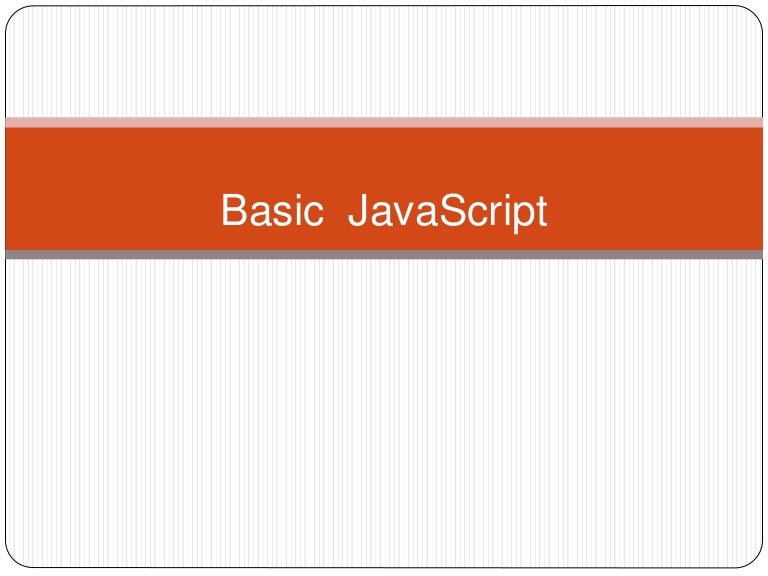Click the final "t" of JavaScript
The height and width of the screenshot is (576, 768).
(540, 211)
